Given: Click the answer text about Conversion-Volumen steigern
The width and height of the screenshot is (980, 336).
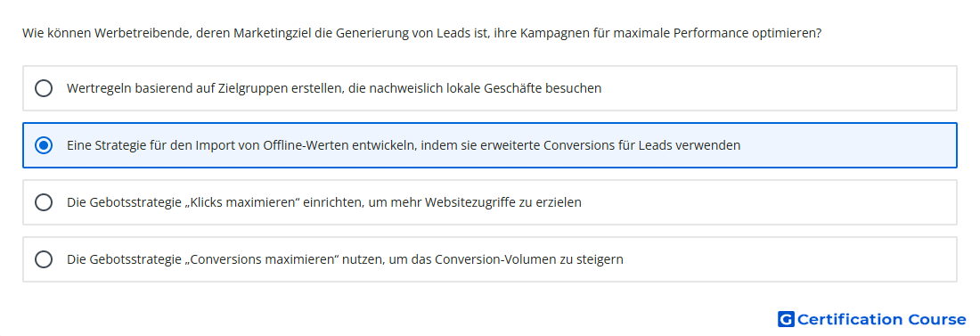Looking at the screenshot, I should point(345,259).
